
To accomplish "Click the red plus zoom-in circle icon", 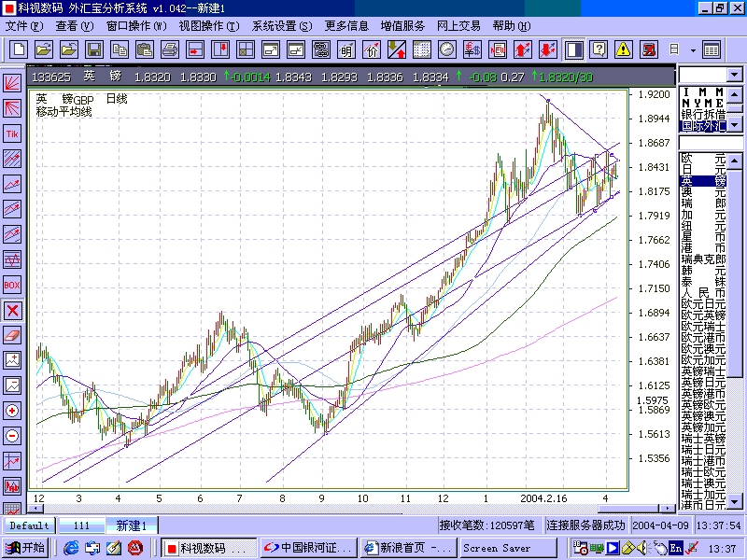I will pyautogui.click(x=12, y=411).
